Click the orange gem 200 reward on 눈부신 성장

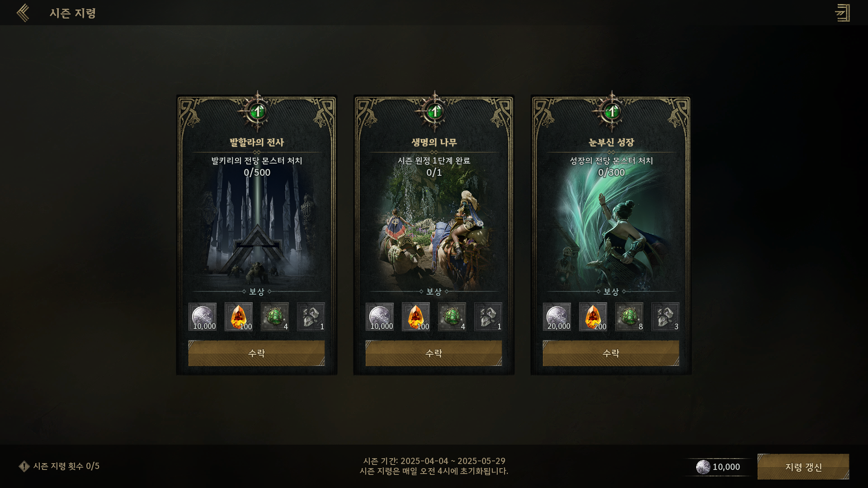click(593, 317)
